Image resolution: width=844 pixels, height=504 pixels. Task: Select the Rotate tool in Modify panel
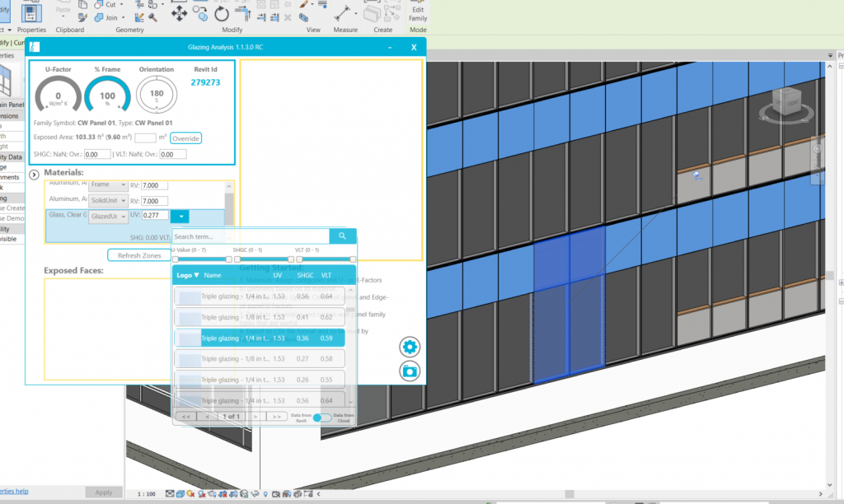coord(221,14)
